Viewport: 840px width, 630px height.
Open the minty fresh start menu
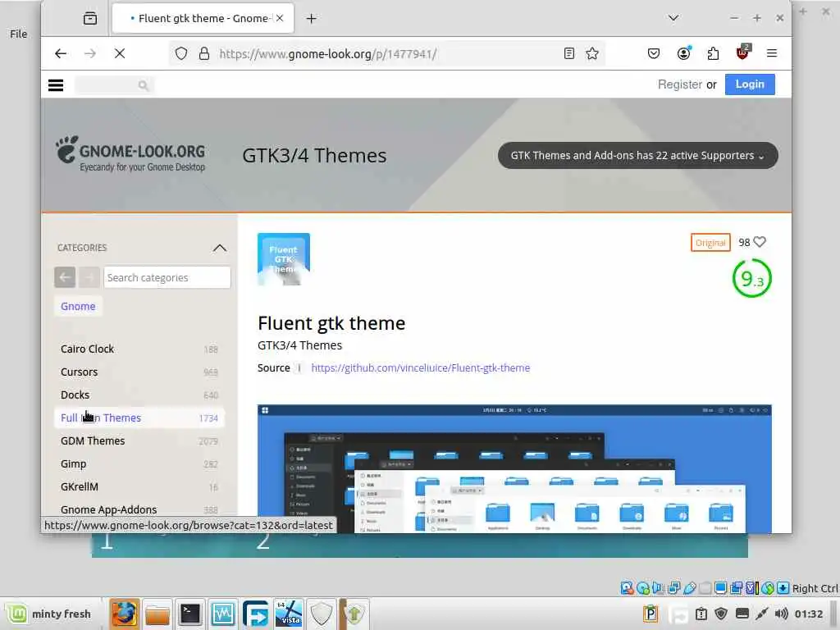[x=49, y=614]
